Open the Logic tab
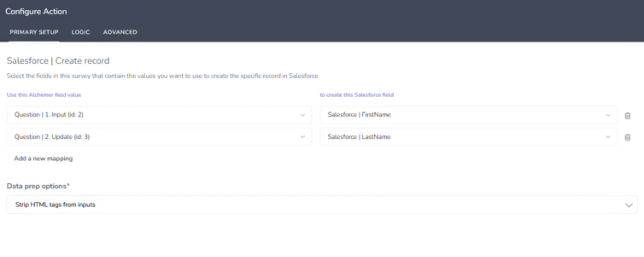 81,32
